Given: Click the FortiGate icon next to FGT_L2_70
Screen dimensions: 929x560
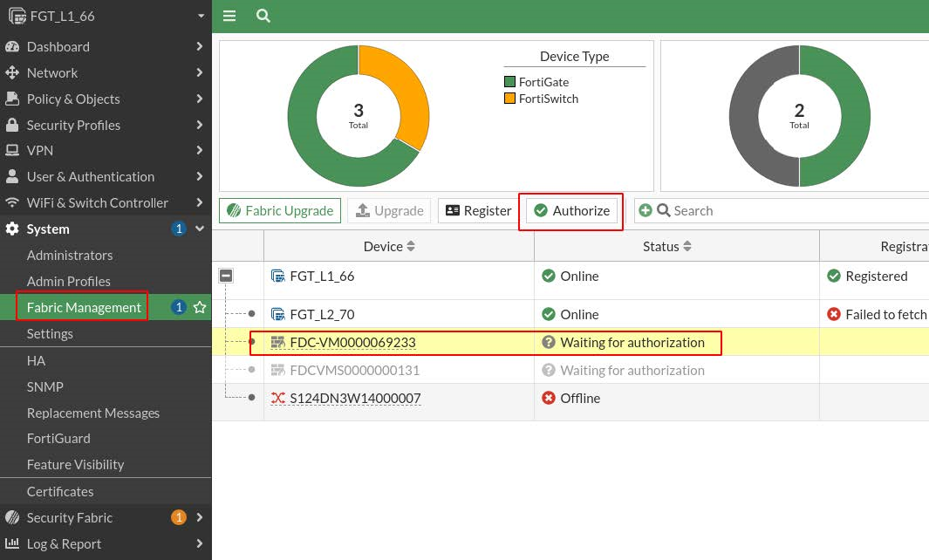Looking at the screenshot, I should click(278, 314).
